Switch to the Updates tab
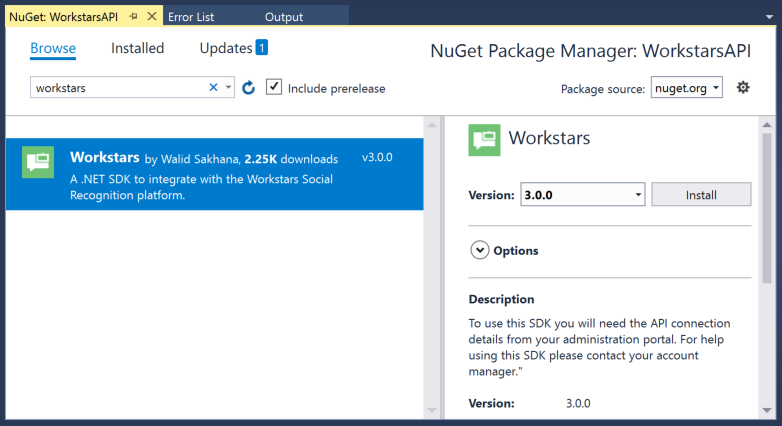 [x=226, y=48]
